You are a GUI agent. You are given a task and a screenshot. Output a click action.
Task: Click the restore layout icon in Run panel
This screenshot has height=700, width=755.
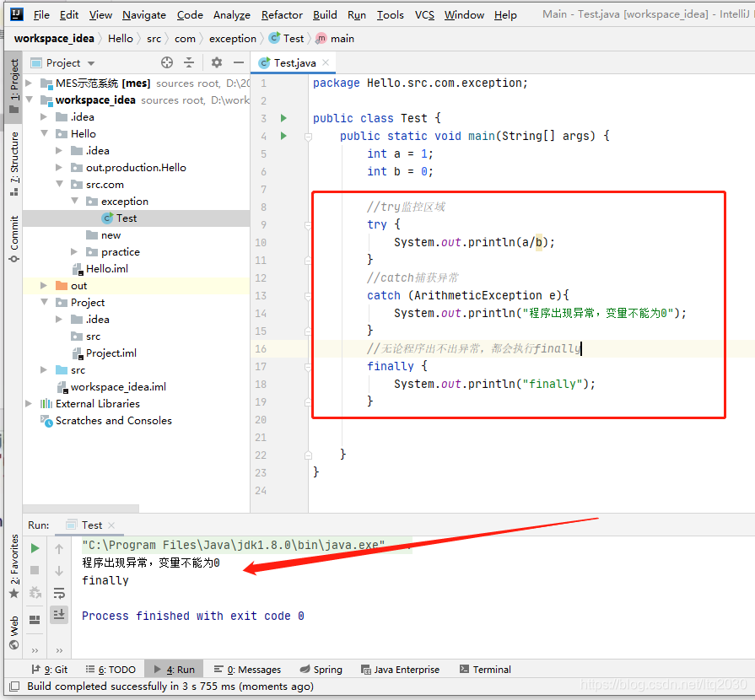[x=35, y=620]
